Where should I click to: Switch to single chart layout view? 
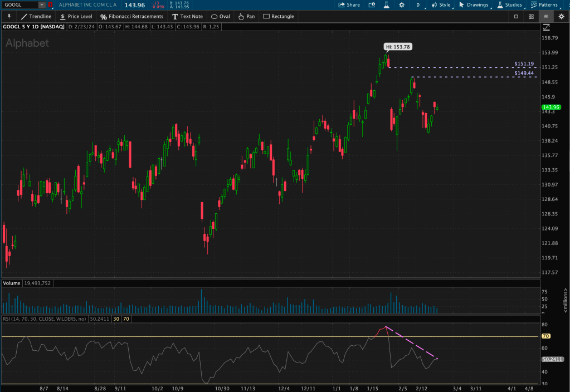point(517,16)
